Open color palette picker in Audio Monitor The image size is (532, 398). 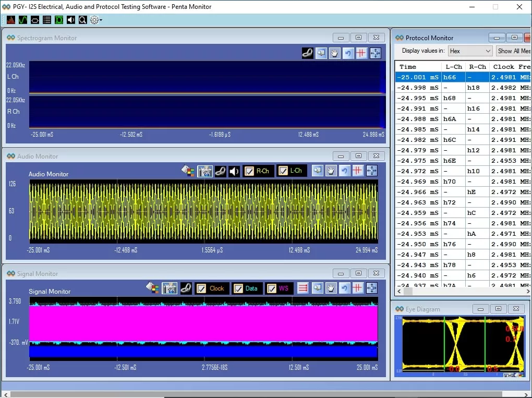(x=188, y=171)
